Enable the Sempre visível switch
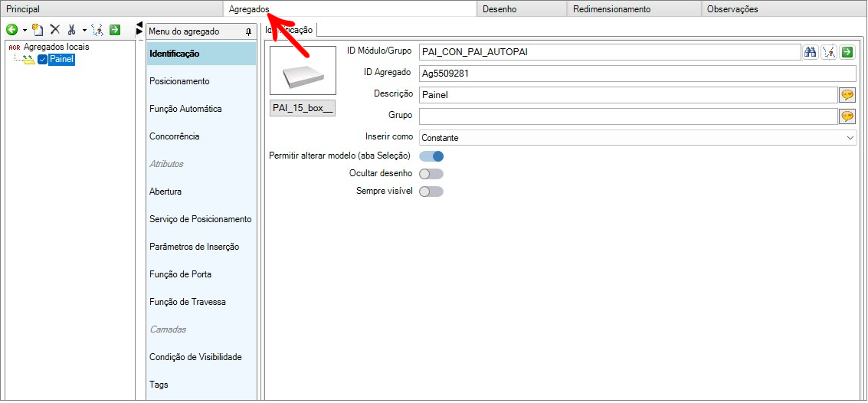868x403 pixels. pyautogui.click(x=432, y=192)
